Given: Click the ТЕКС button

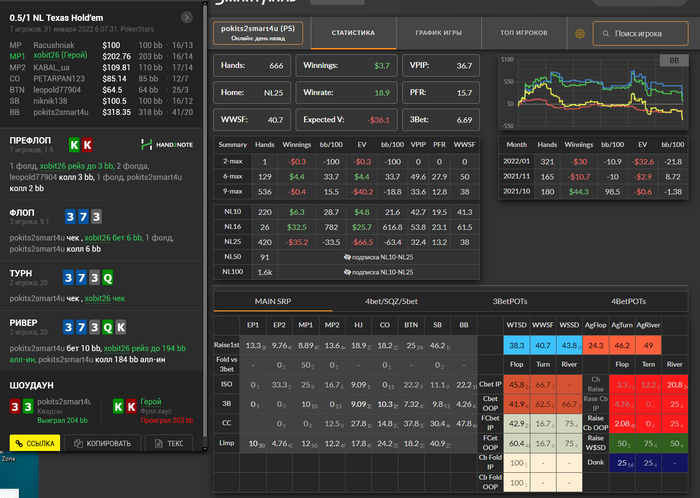Looking at the screenshot, I should tap(169, 443).
